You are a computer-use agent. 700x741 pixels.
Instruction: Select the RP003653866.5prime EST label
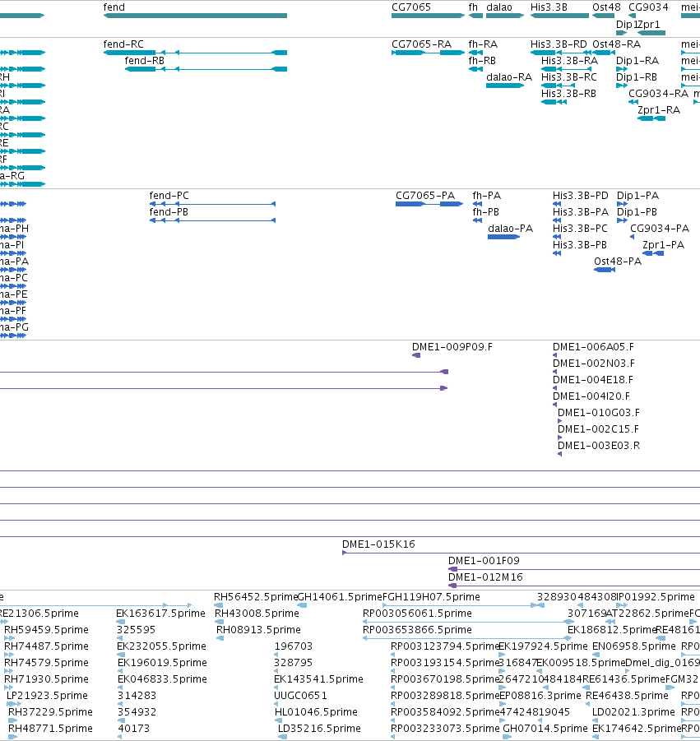417,630
